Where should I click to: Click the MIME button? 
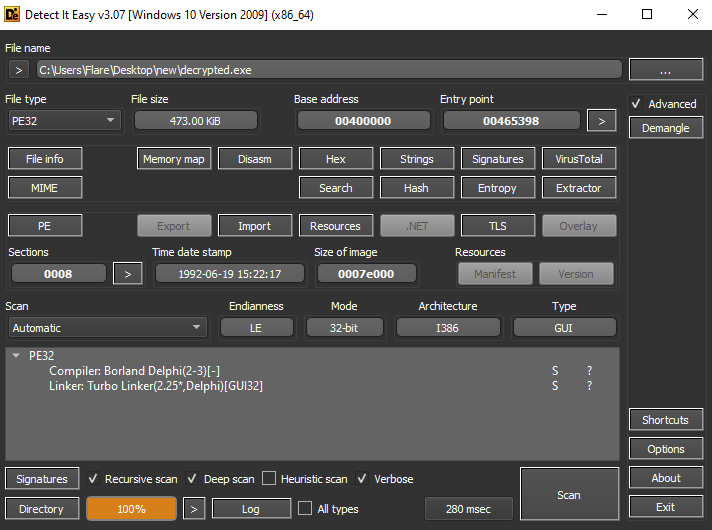(45, 188)
